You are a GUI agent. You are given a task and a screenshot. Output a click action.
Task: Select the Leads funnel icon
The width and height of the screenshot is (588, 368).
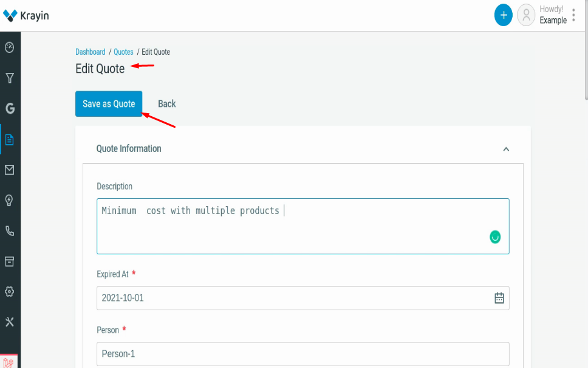click(10, 78)
